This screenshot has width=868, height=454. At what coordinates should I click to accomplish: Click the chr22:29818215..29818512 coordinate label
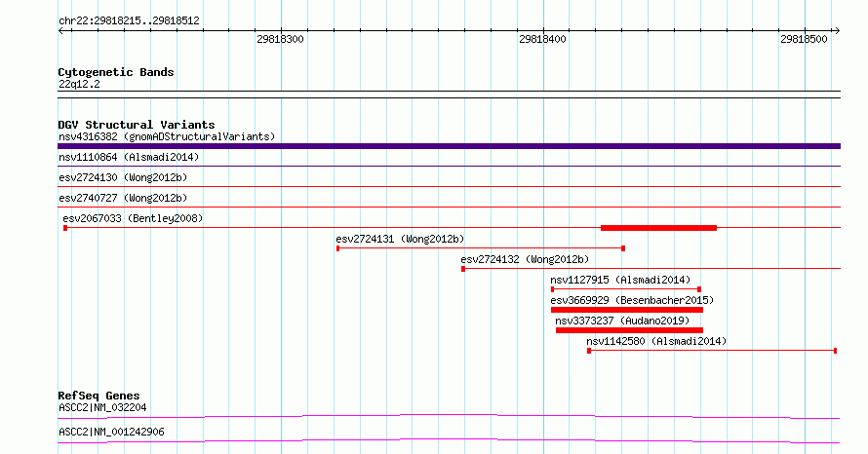click(129, 21)
